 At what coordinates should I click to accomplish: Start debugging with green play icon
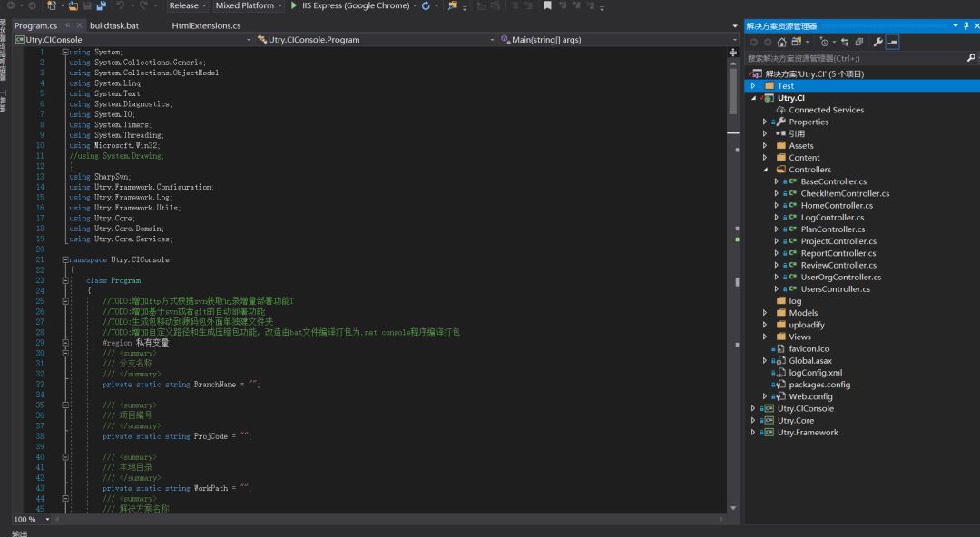[294, 5]
